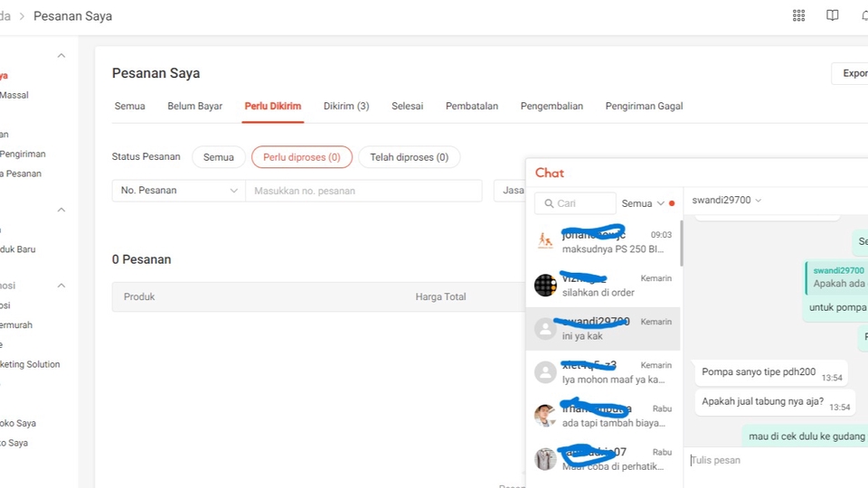
Task: Click avatar of chat 'Maaf coba di perhatik...'
Action: coord(545,459)
